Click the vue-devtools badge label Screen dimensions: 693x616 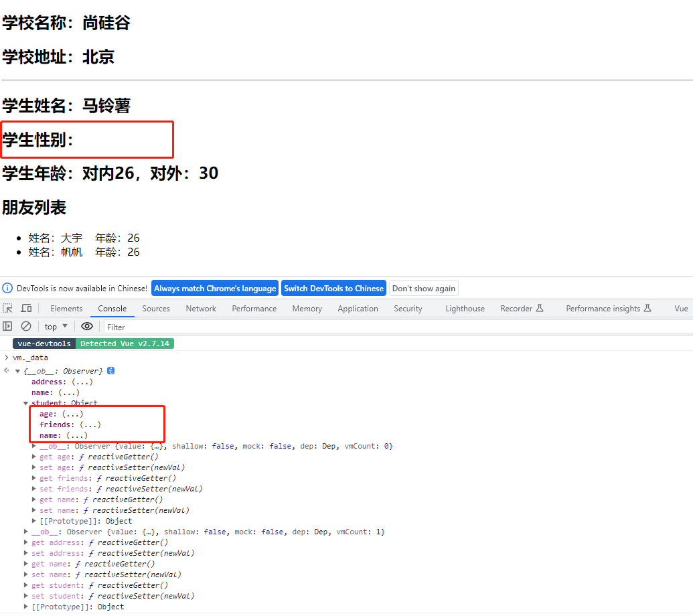coord(44,343)
